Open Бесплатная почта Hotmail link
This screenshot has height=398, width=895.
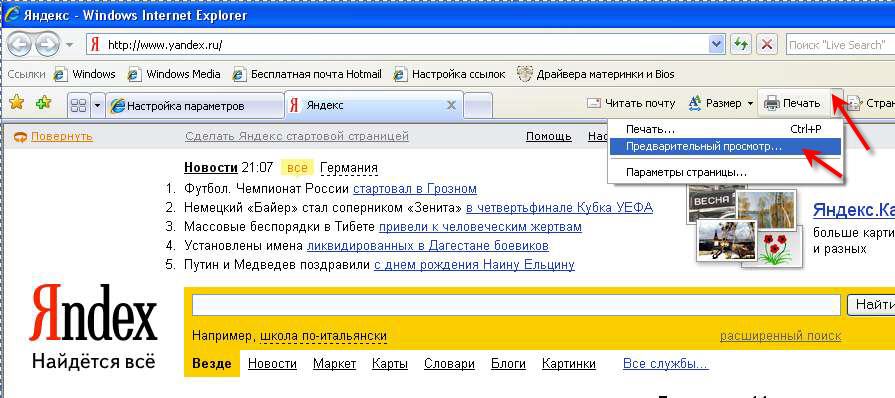(308, 74)
